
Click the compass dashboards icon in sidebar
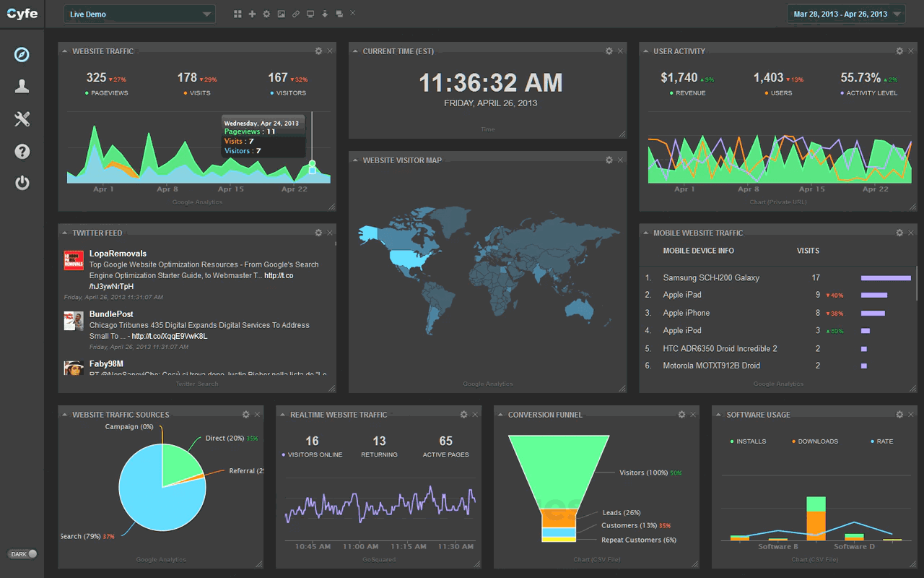[22, 55]
